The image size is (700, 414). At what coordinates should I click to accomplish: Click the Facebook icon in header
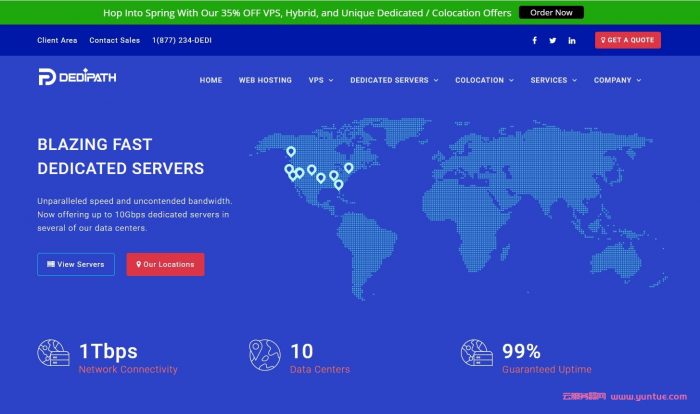pos(534,40)
